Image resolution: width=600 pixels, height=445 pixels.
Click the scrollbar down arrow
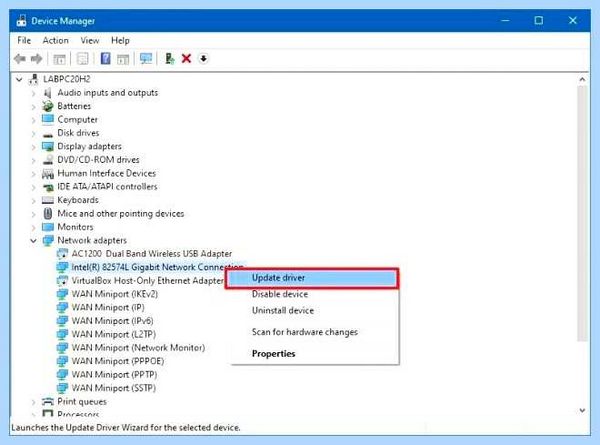[582, 411]
